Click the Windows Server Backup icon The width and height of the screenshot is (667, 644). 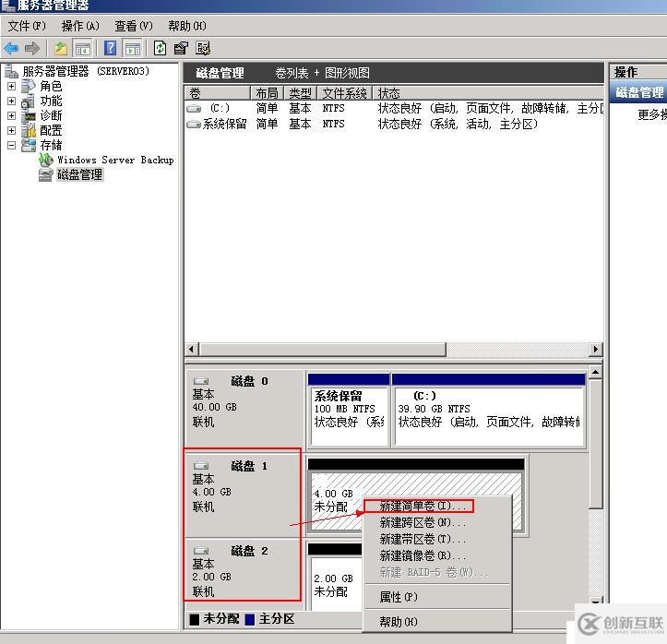coord(46,160)
